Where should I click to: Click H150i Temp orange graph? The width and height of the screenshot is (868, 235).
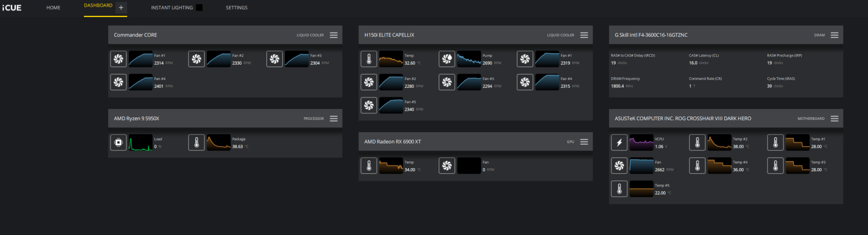pyautogui.click(x=391, y=59)
